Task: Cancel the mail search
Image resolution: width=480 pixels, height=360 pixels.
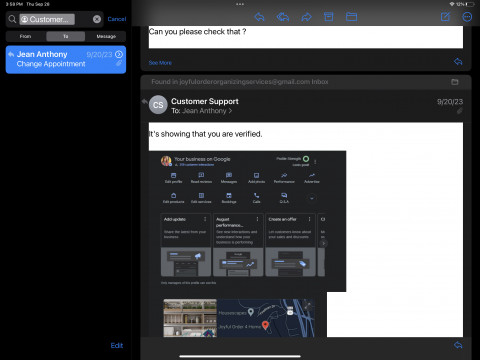Action: 117,19
